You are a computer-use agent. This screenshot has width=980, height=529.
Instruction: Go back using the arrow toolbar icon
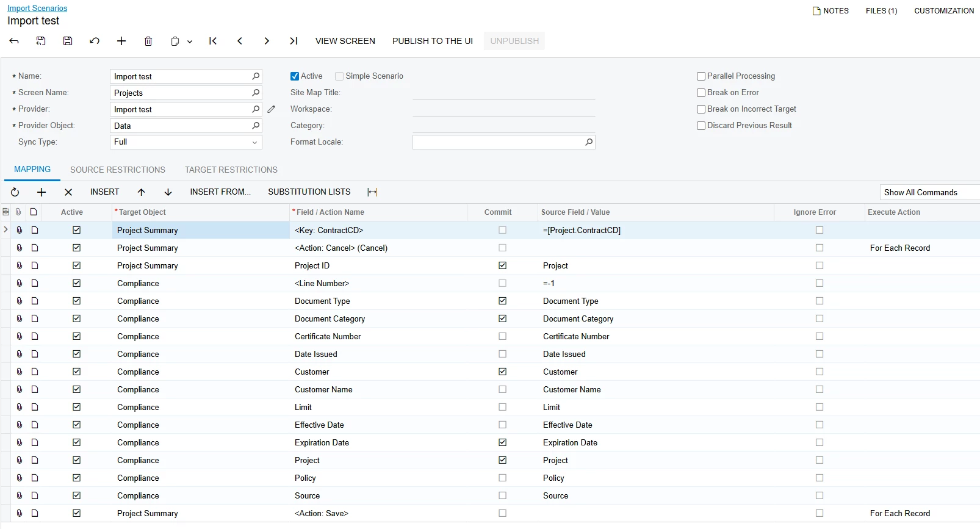(x=14, y=41)
